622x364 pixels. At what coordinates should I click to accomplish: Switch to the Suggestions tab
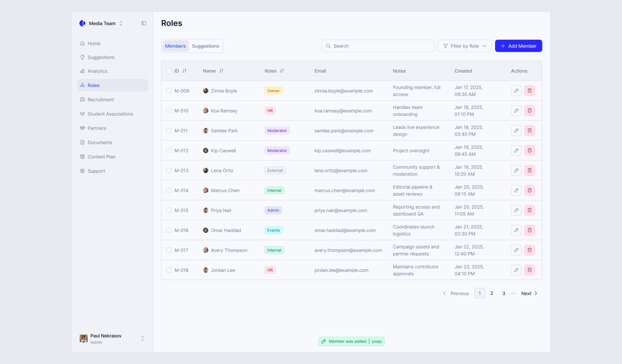click(x=205, y=46)
